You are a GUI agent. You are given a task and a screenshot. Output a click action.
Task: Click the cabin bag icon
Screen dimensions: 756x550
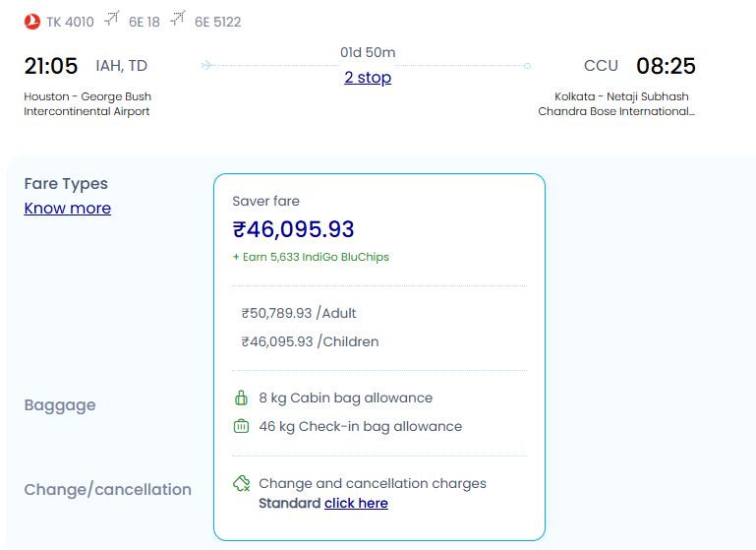241,398
